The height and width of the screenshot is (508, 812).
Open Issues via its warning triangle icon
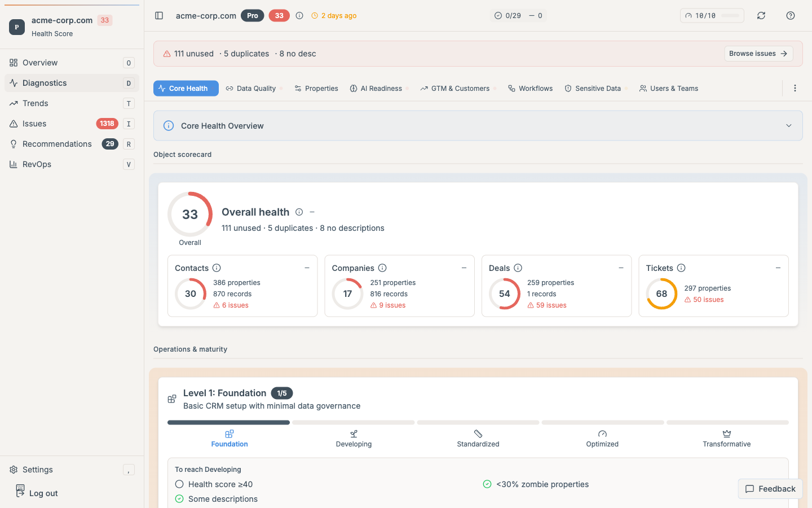click(12, 124)
